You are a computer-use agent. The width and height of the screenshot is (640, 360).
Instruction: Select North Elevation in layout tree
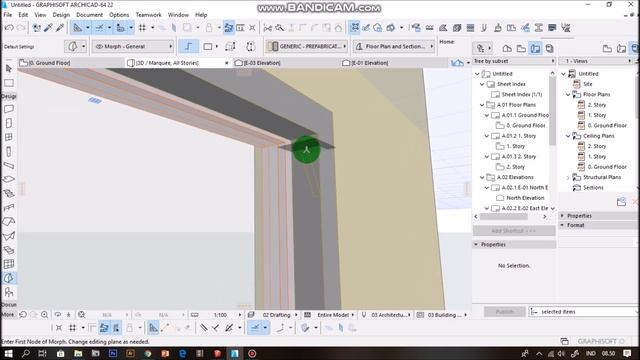[x=525, y=198]
